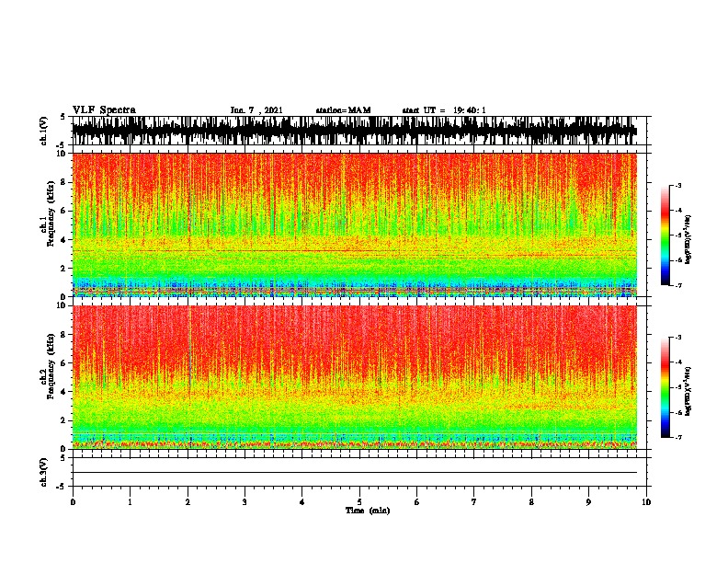This screenshot has height=563, width=728.
Task: Click the time axis tick label "7"
Action: (x=474, y=502)
